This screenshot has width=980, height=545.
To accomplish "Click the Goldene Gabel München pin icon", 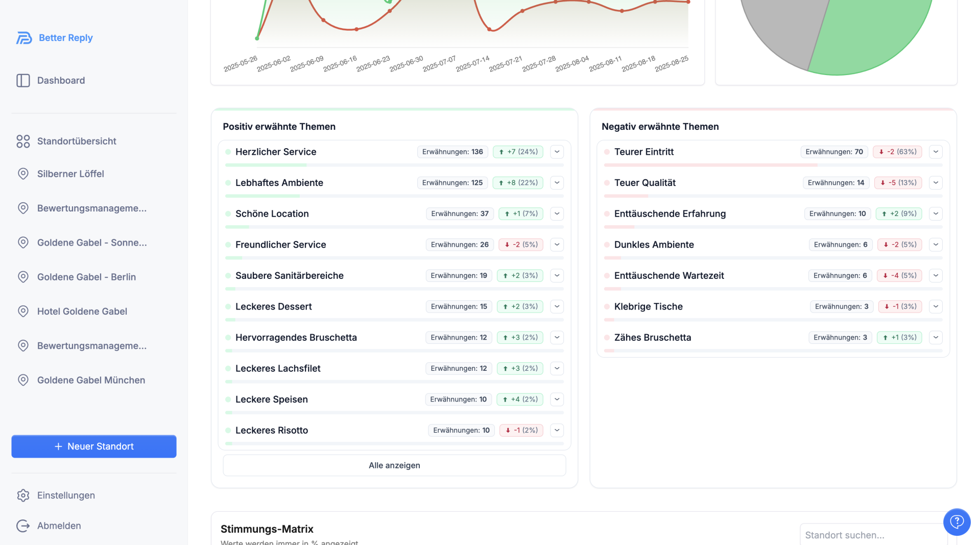I will (23, 380).
